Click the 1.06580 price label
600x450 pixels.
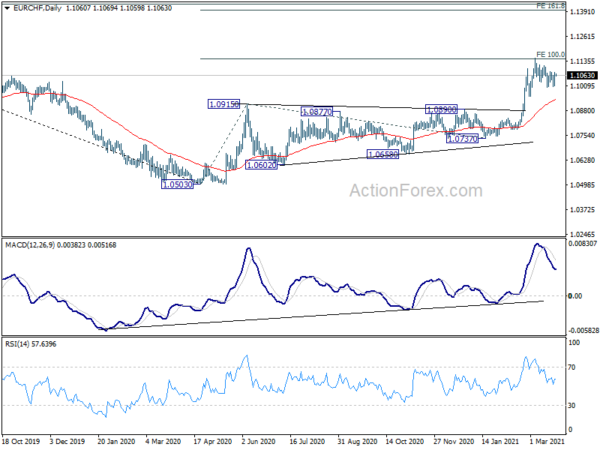pyautogui.click(x=384, y=154)
